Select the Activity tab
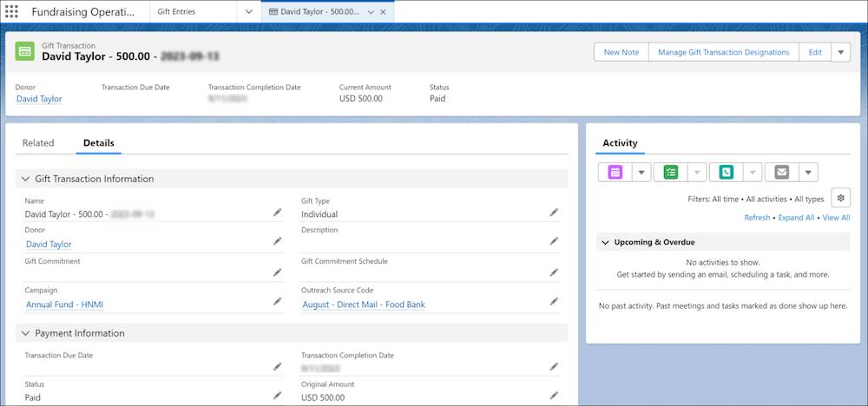 pyautogui.click(x=620, y=143)
